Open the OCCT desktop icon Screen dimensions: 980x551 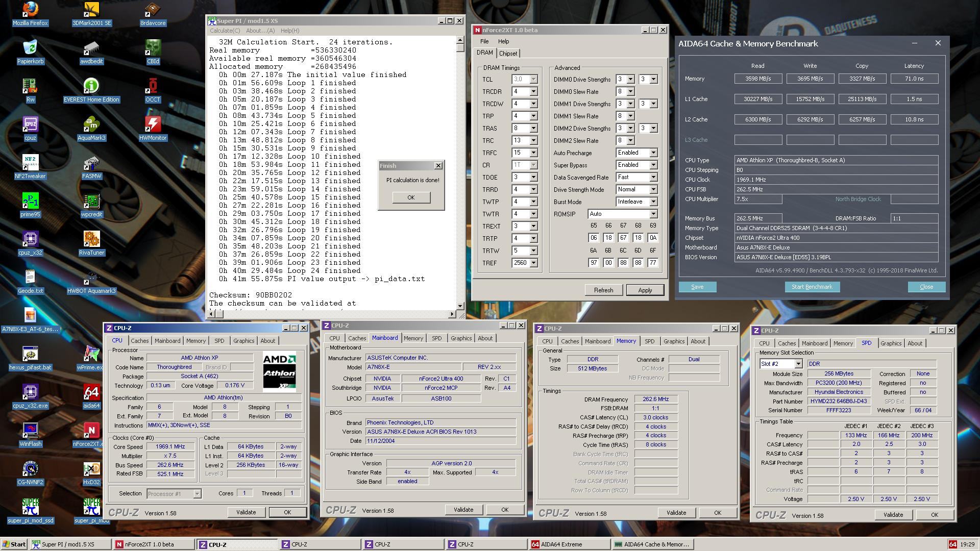153,90
